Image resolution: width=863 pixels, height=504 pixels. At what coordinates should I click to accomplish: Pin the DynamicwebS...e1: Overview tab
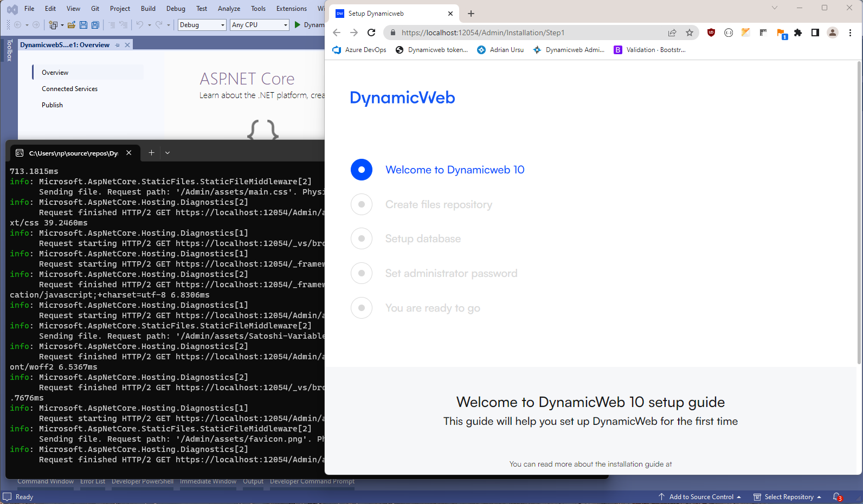click(118, 45)
